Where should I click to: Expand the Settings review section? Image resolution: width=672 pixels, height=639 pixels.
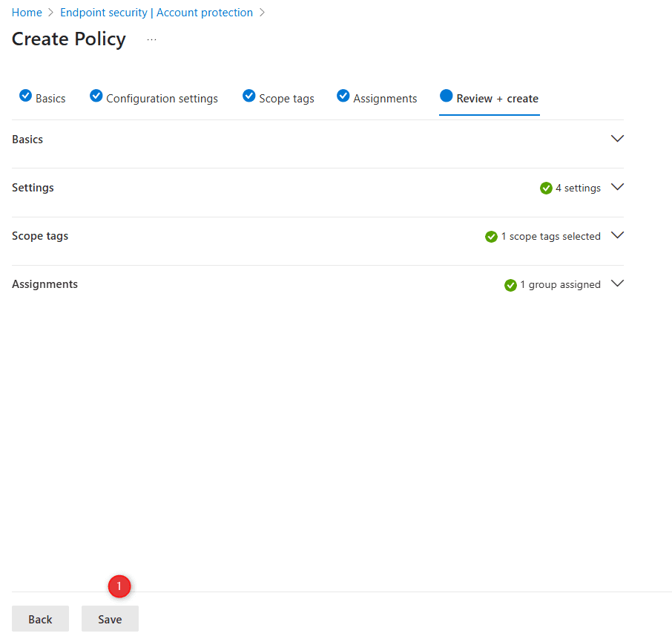tap(617, 187)
